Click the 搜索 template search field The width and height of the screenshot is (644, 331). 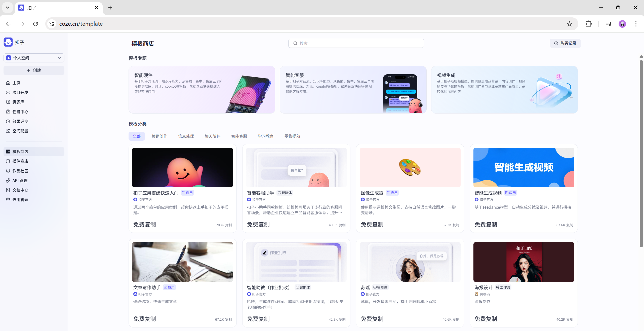pyautogui.click(x=356, y=43)
